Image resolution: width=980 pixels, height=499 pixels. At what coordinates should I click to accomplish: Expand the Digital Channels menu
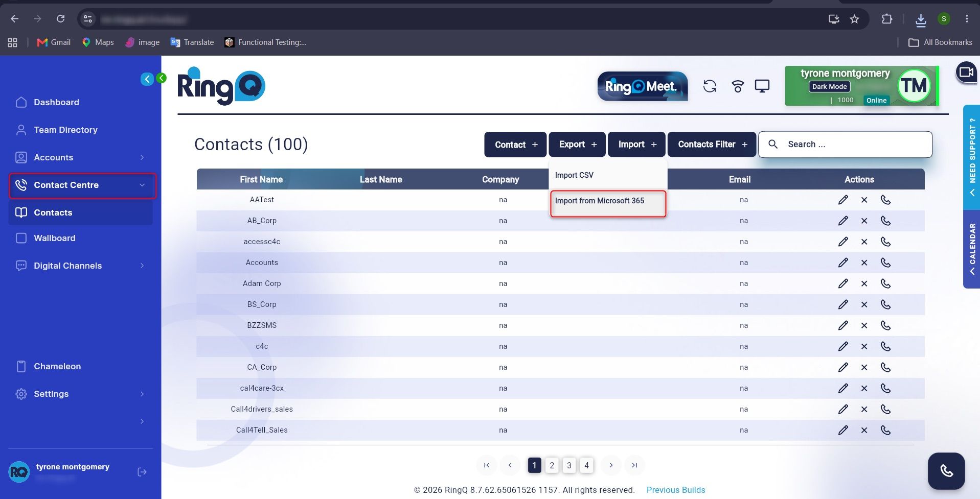pyautogui.click(x=80, y=266)
